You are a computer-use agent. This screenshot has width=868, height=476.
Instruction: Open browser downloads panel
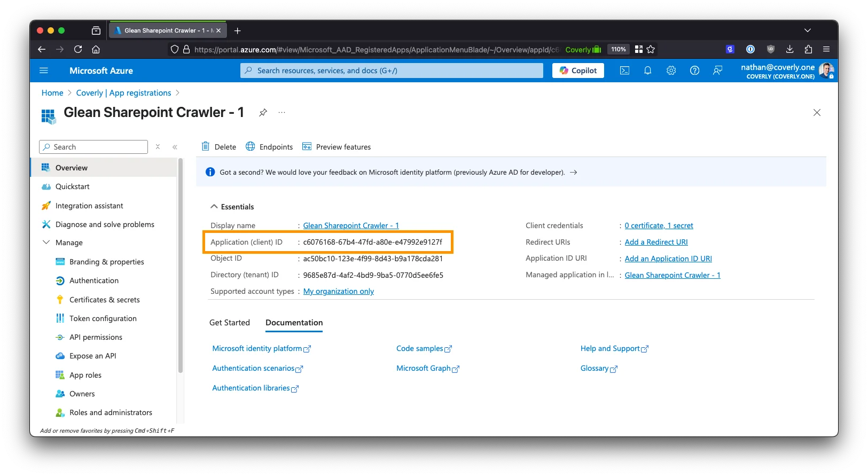789,49
